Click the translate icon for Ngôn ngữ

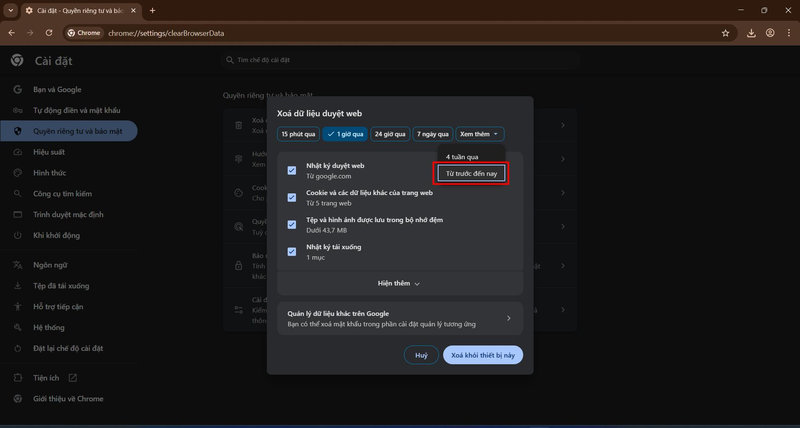(17, 265)
